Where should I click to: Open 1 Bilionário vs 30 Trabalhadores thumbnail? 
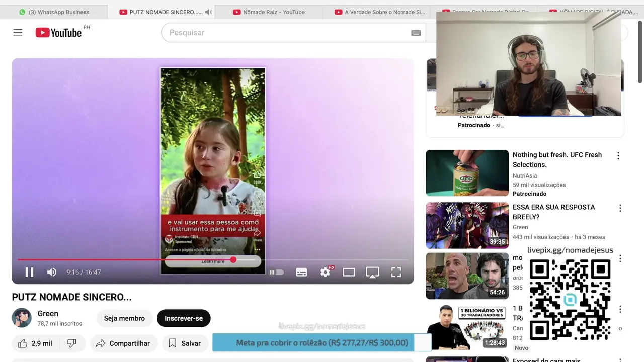[467, 327]
